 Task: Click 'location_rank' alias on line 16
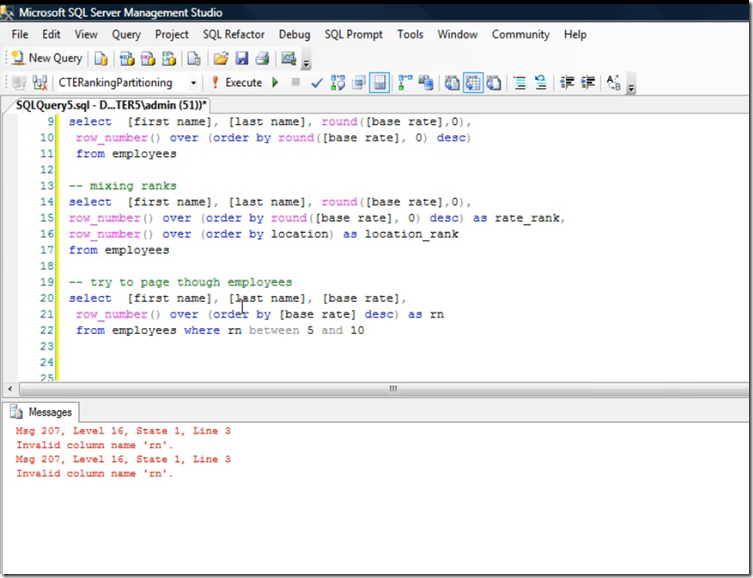coord(412,234)
